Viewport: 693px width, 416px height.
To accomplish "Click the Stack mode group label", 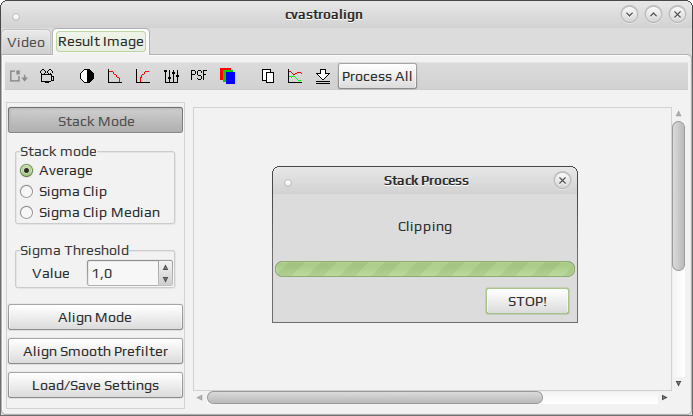I will [x=58, y=151].
